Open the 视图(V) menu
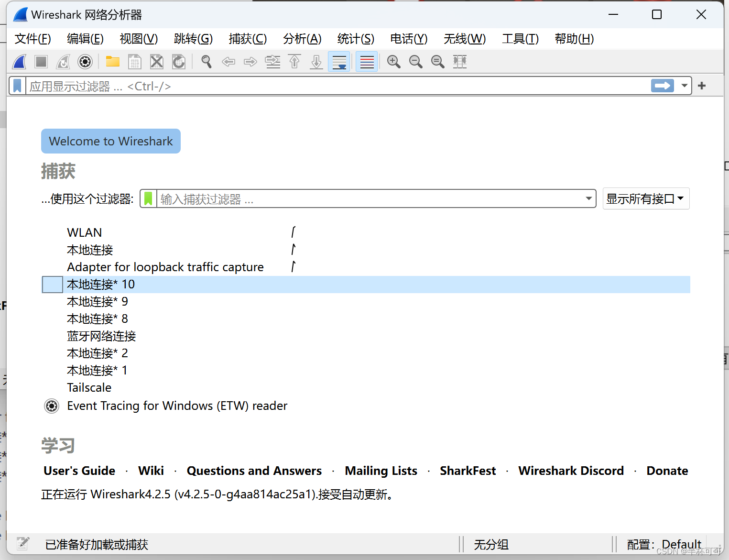Image resolution: width=729 pixels, height=560 pixels. (x=139, y=39)
